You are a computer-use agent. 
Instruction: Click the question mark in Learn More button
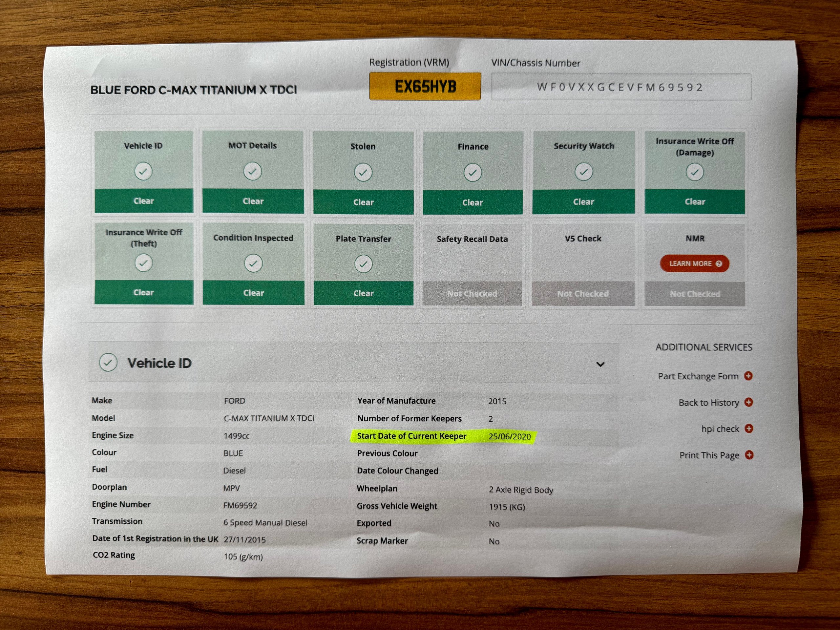[x=719, y=263]
